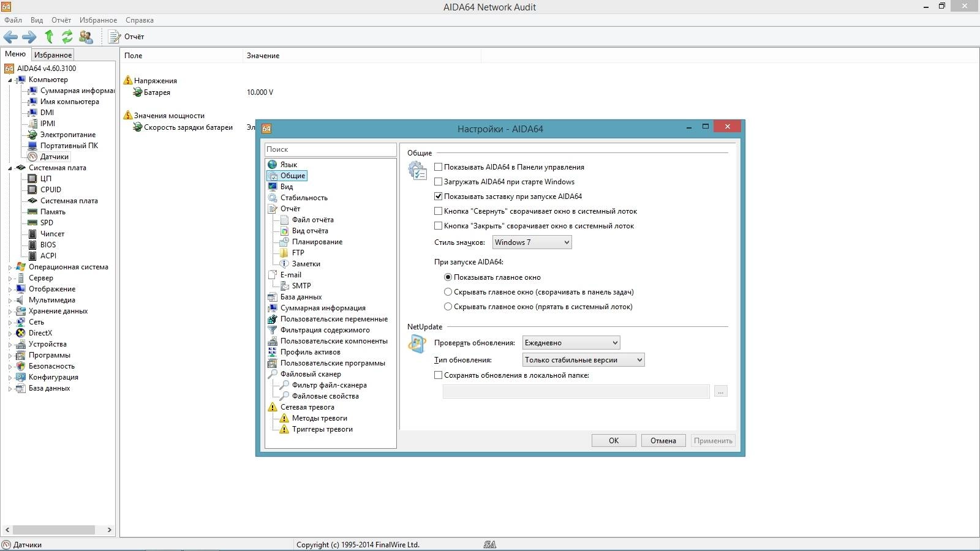Click the green Up arrow toolbar icon

point(49,37)
